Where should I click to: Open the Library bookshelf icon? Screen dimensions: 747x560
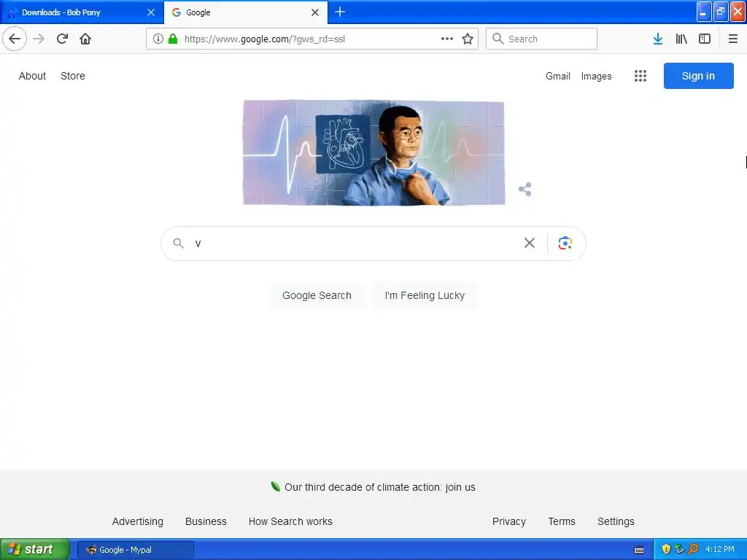pyautogui.click(x=681, y=39)
